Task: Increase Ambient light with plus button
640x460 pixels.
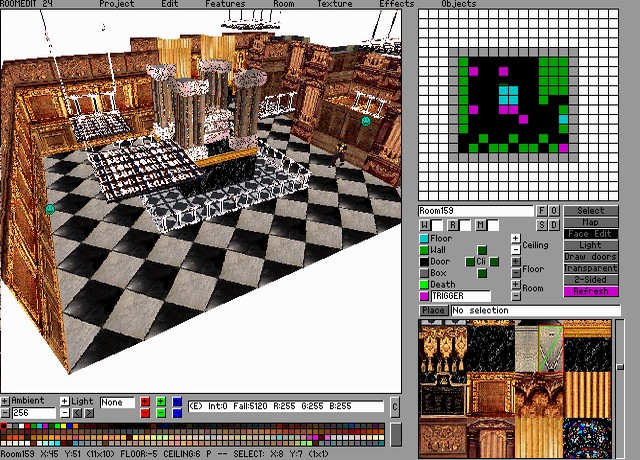Action: click(x=5, y=401)
